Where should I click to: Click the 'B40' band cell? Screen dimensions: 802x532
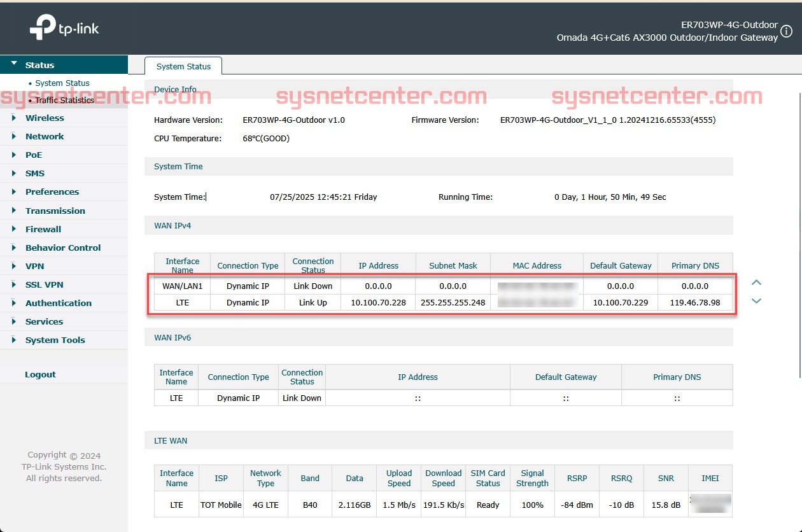tap(310, 505)
